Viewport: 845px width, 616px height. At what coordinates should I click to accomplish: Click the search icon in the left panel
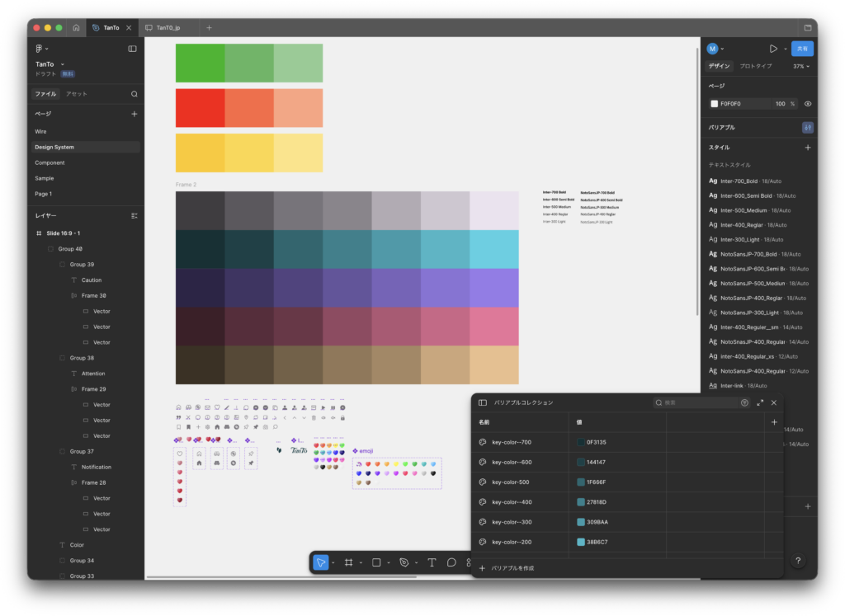(135, 94)
